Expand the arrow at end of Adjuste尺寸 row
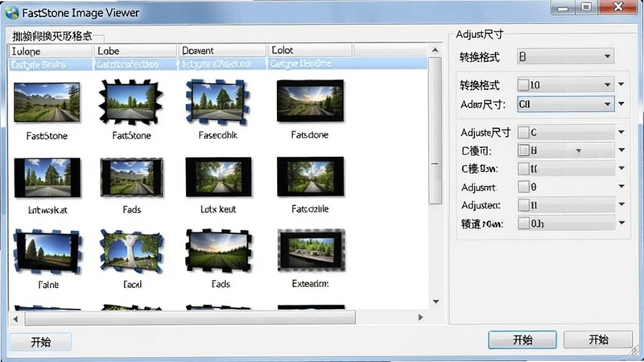This screenshot has width=644, height=362. click(x=621, y=132)
